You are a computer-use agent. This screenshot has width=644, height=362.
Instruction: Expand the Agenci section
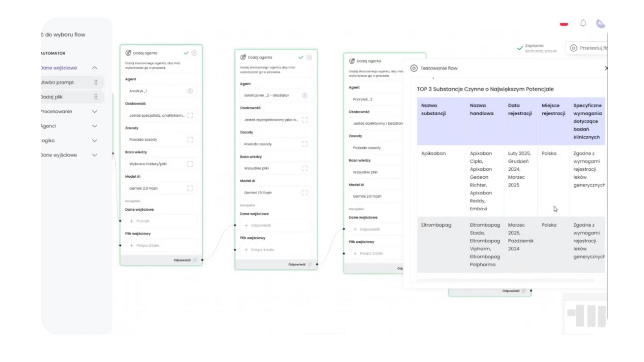[x=95, y=126]
